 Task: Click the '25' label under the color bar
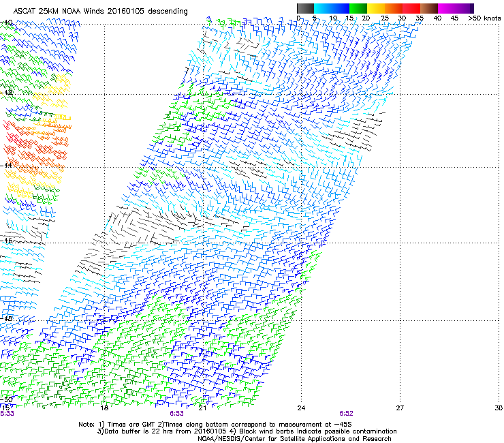pos(385,18)
